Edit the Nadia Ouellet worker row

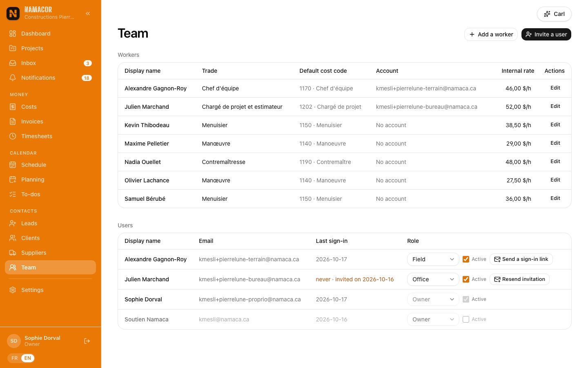(555, 162)
